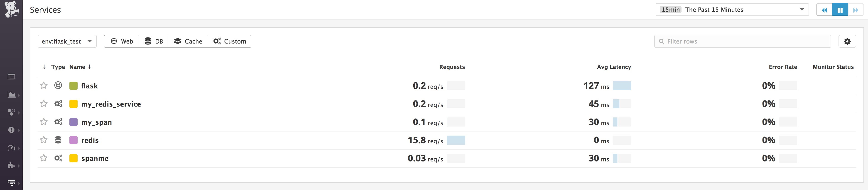Sort by Name column arrow
The height and width of the screenshot is (190, 868).
pyautogui.click(x=90, y=67)
